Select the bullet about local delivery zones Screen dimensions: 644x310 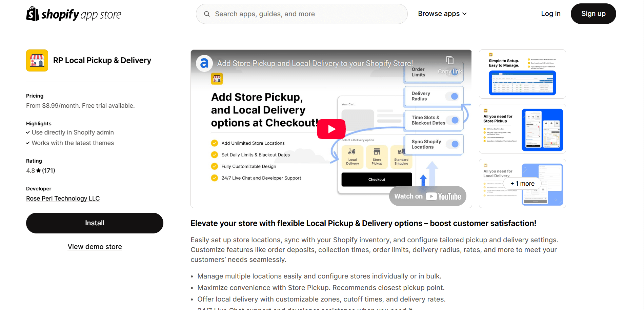pos(321,299)
